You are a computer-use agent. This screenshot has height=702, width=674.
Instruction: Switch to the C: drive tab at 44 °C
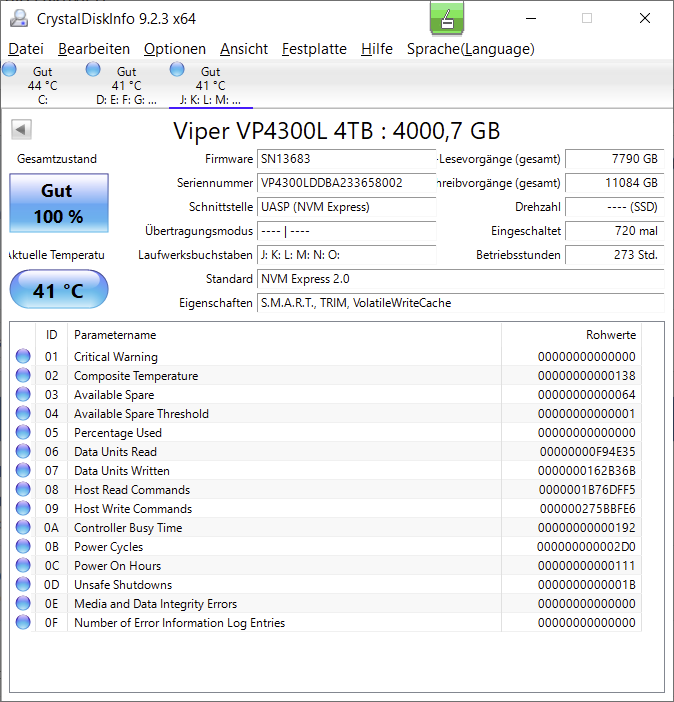pos(43,85)
